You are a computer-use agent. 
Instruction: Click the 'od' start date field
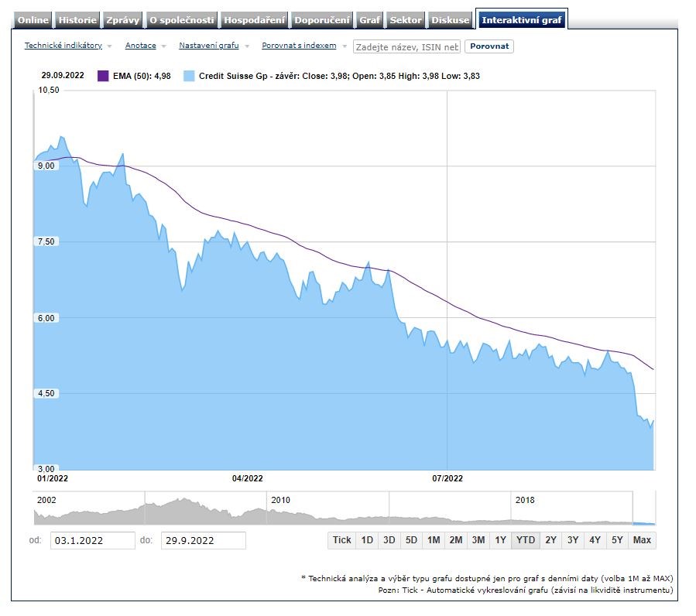(x=92, y=540)
